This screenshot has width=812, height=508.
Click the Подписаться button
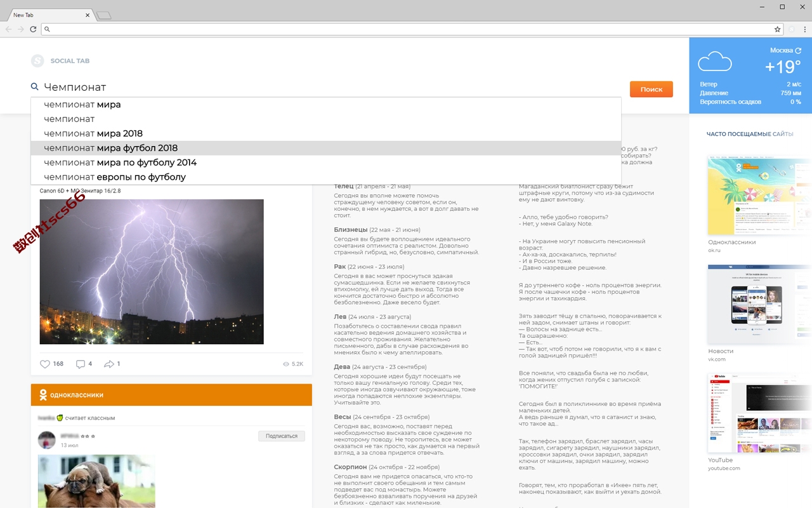(x=282, y=436)
